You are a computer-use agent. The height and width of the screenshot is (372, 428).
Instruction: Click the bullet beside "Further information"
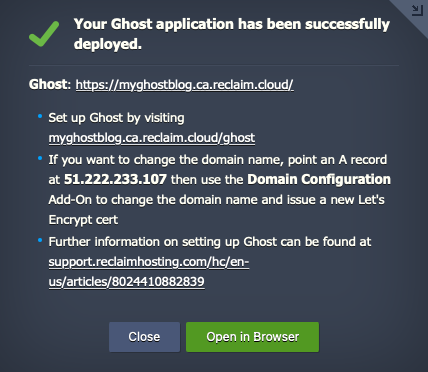pos(40,240)
